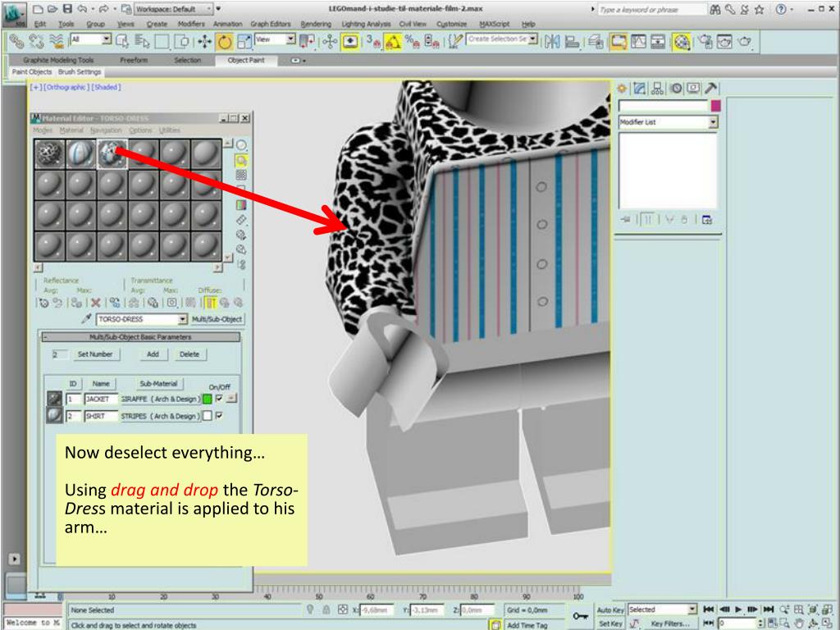Activate the Select and Rotate tool
Screen dimensions: 840x630
[x=225, y=42]
